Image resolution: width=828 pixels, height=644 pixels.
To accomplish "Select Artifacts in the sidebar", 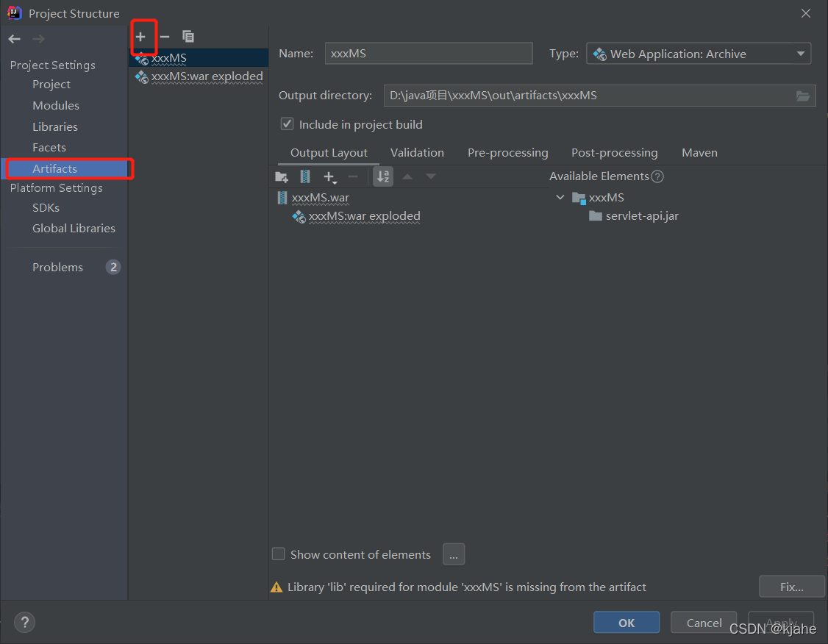I will [x=55, y=168].
